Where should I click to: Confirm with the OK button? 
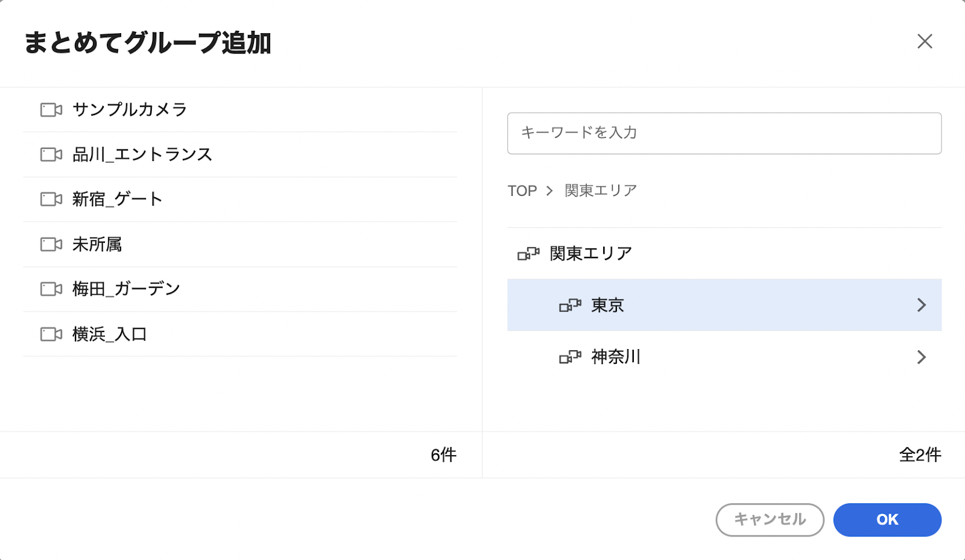[887, 520]
